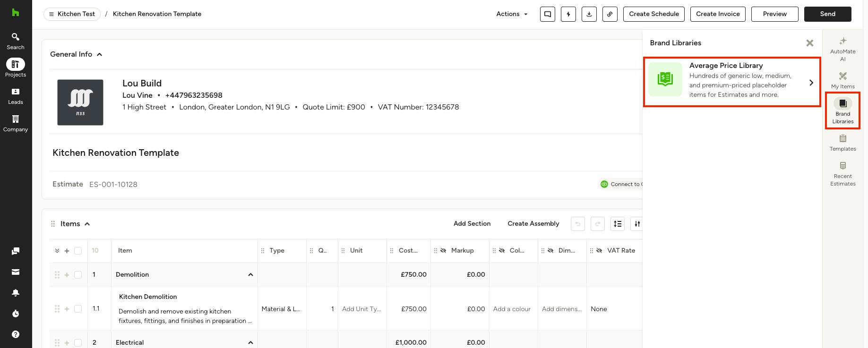868x348 pixels.
Task: Tick the Demolition section checkbox
Action: click(78, 275)
